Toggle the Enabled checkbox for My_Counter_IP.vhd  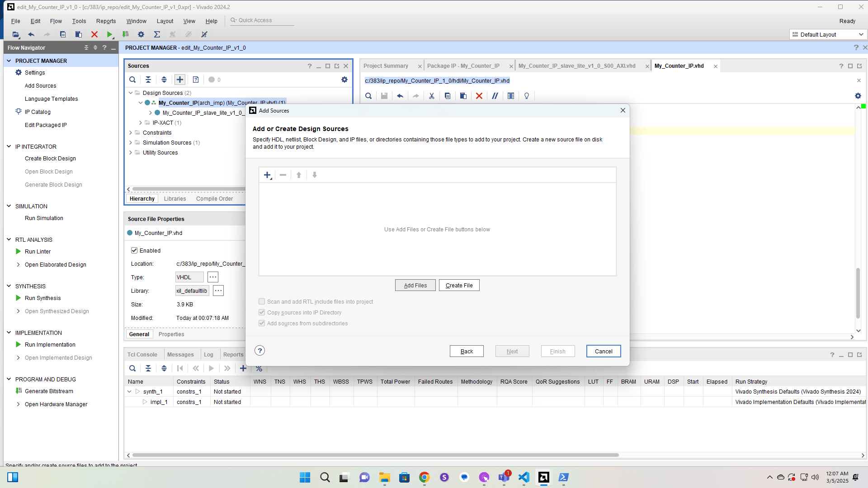pyautogui.click(x=134, y=250)
